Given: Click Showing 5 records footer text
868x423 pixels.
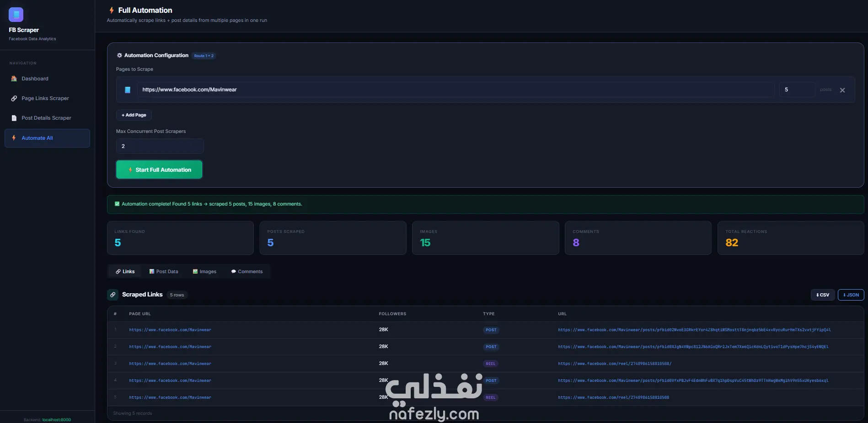Looking at the screenshot, I should (133, 413).
